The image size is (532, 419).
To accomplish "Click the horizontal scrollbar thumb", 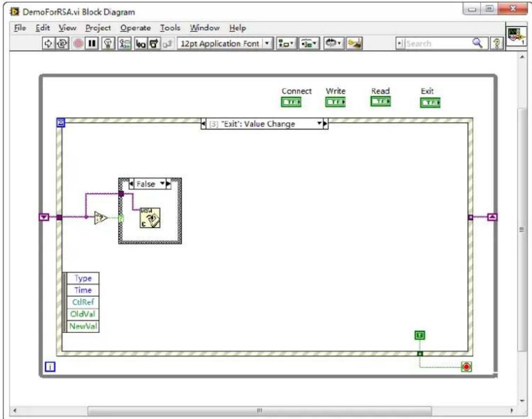I will [260, 410].
